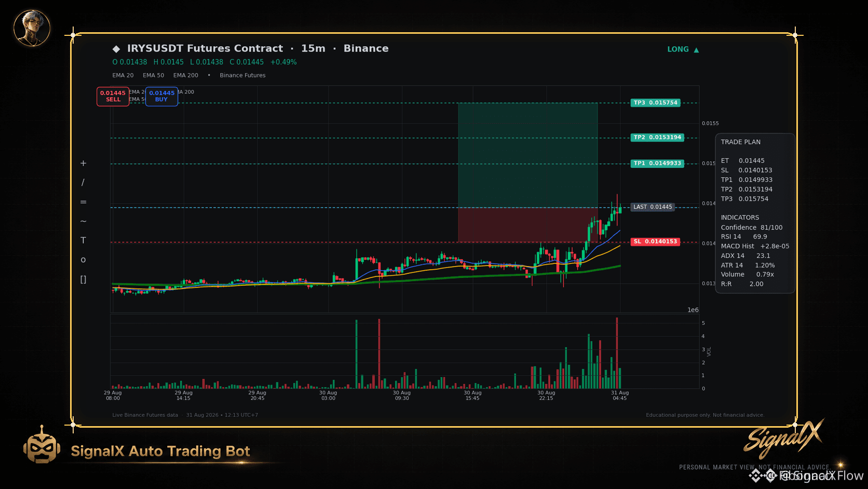Click the 30 Aug 22:15 time label
The height and width of the screenshot is (489, 868).
[546, 395]
